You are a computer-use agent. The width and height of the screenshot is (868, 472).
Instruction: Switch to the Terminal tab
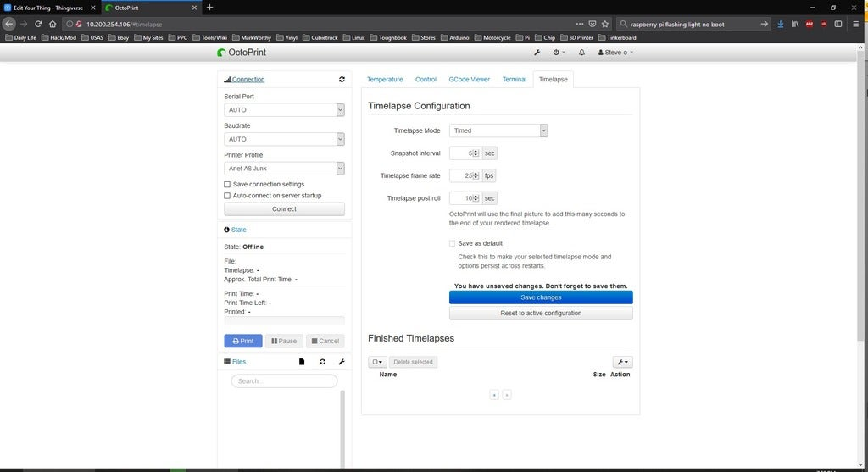(515, 80)
